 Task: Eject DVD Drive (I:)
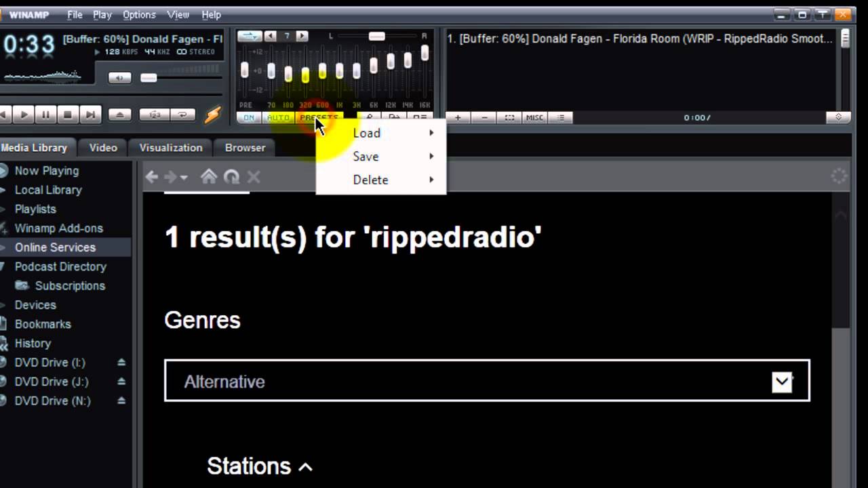pyautogui.click(x=121, y=363)
